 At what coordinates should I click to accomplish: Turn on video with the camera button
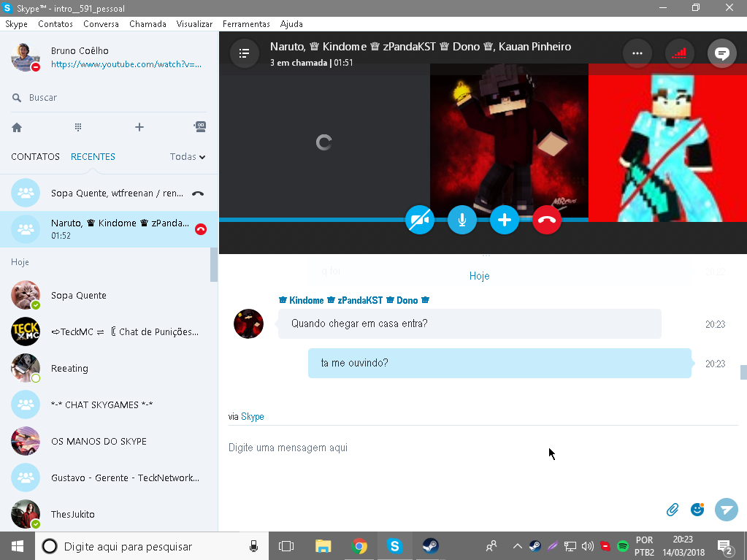[x=420, y=220]
